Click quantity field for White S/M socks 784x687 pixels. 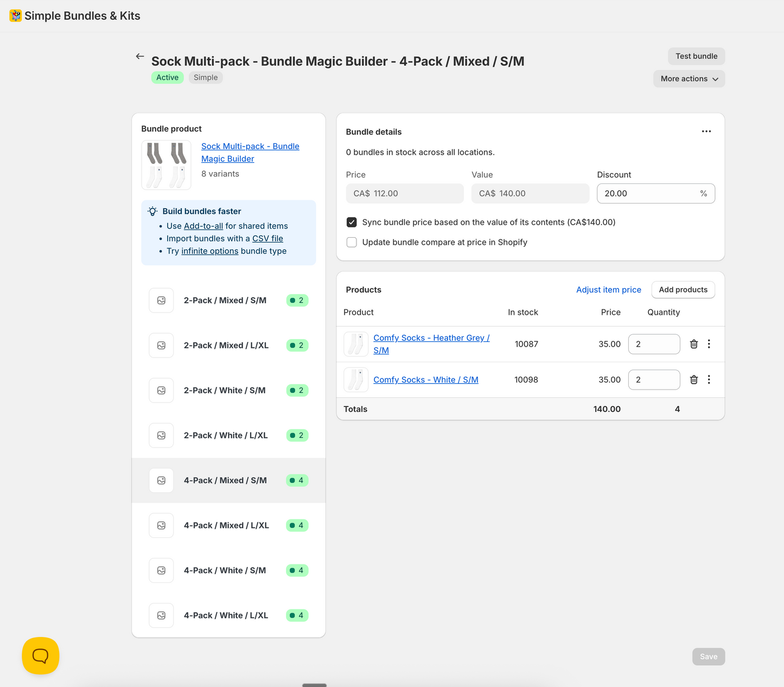click(654, 380)
